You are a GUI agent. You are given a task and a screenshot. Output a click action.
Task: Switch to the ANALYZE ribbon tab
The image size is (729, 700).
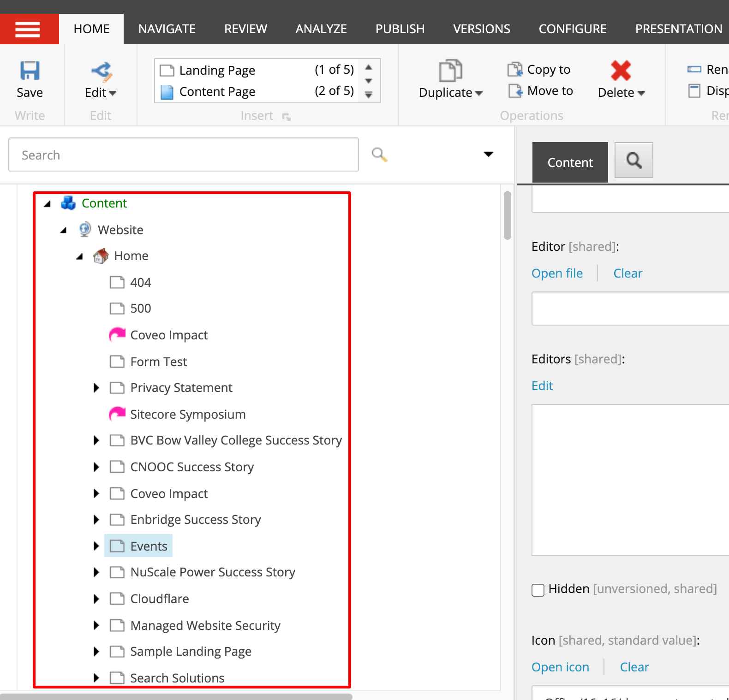click(321, 29)
